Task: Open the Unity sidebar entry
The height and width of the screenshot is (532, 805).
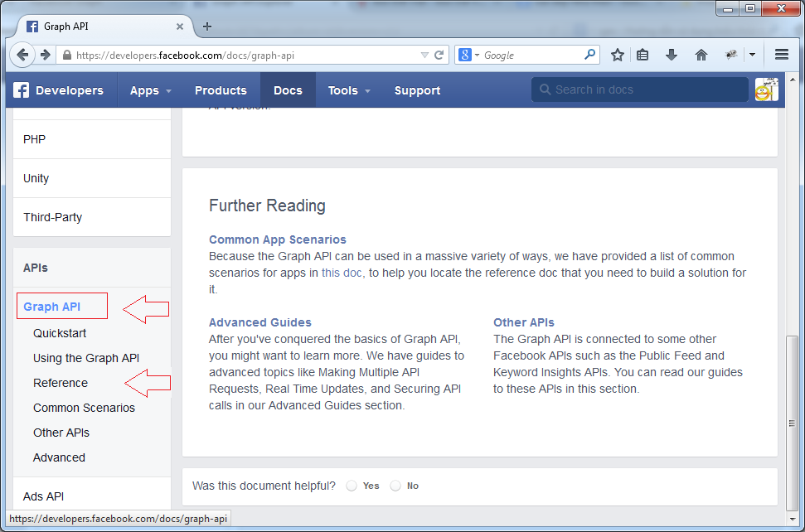Action: tap(92, 178)
